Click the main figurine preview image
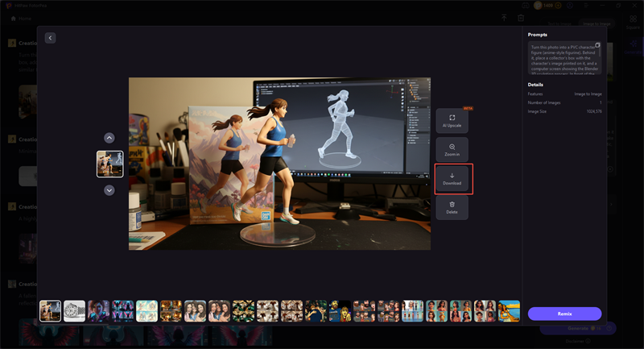The width and height of the screenshot is (644, 349). (279, 164)
